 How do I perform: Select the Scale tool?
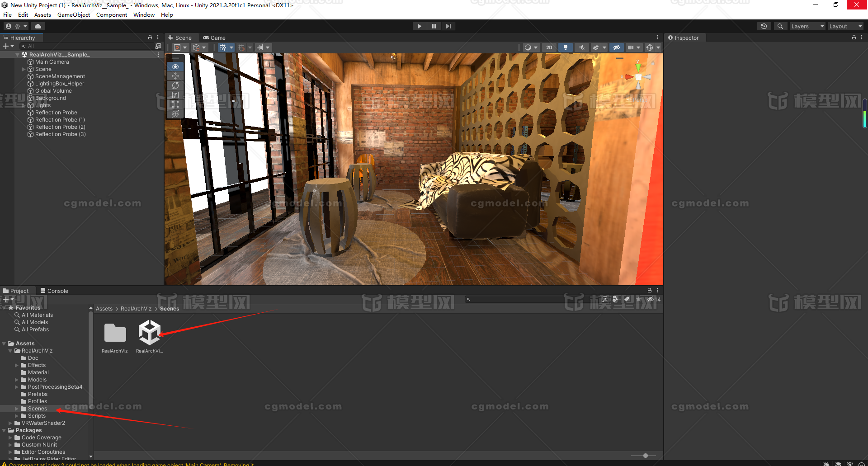175,95
